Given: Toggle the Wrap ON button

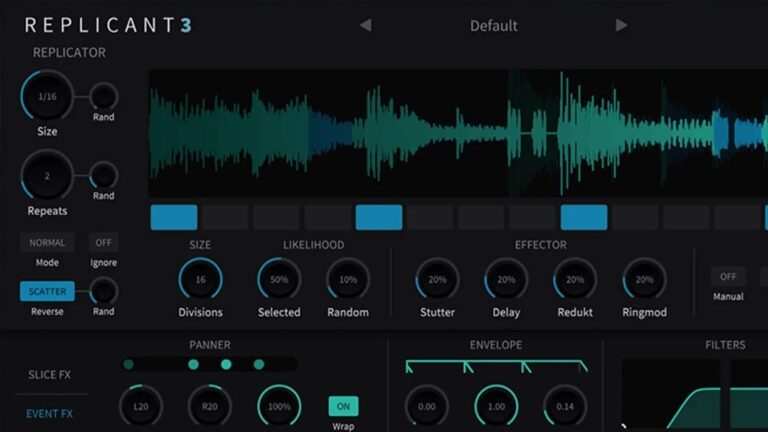Looking at the screenshot, I should [343, 406].
